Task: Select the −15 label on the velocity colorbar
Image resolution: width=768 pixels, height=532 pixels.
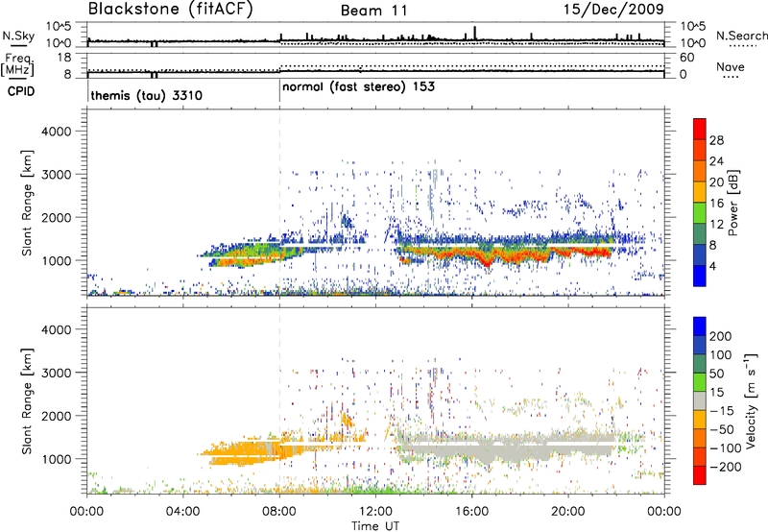Action: (x=722, y=411)
